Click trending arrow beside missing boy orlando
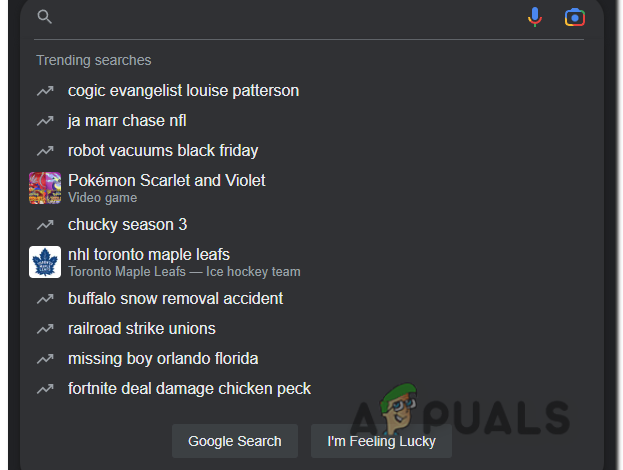 (45, 359)
